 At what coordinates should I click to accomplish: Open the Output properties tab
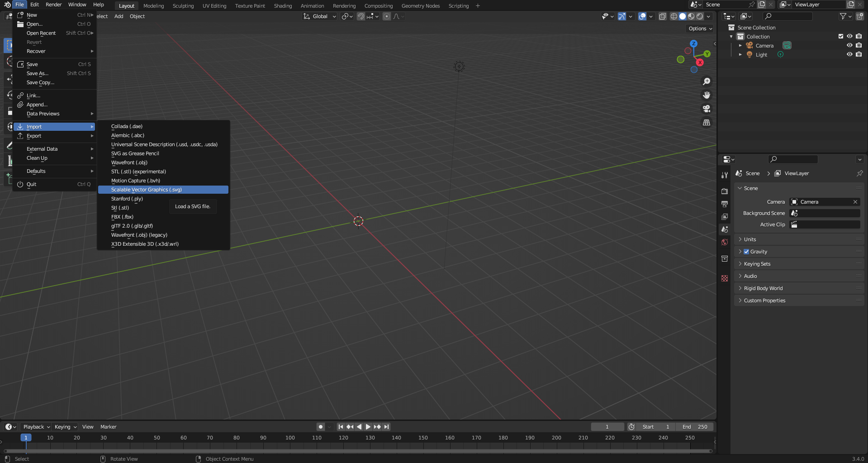[x=725, y=204]
